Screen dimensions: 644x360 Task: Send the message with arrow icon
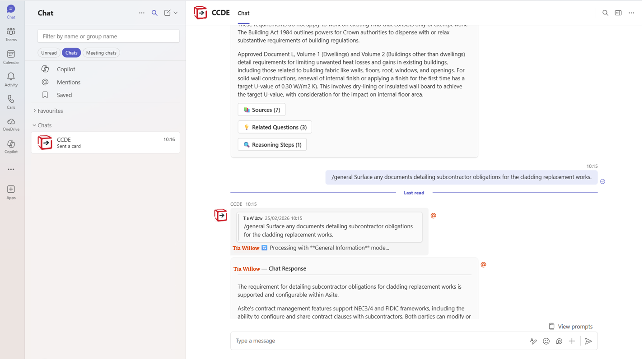click(588, 342)
